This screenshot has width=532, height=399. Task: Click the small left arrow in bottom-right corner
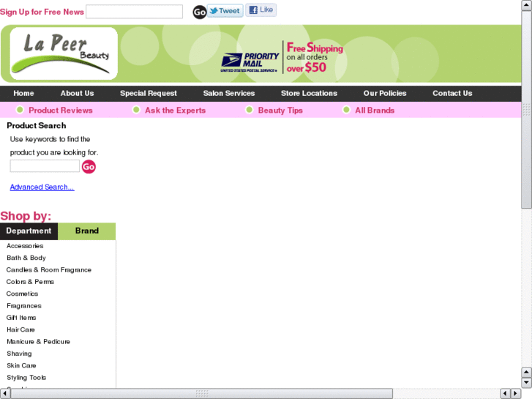pyautogui.click(x=505, y=394)
